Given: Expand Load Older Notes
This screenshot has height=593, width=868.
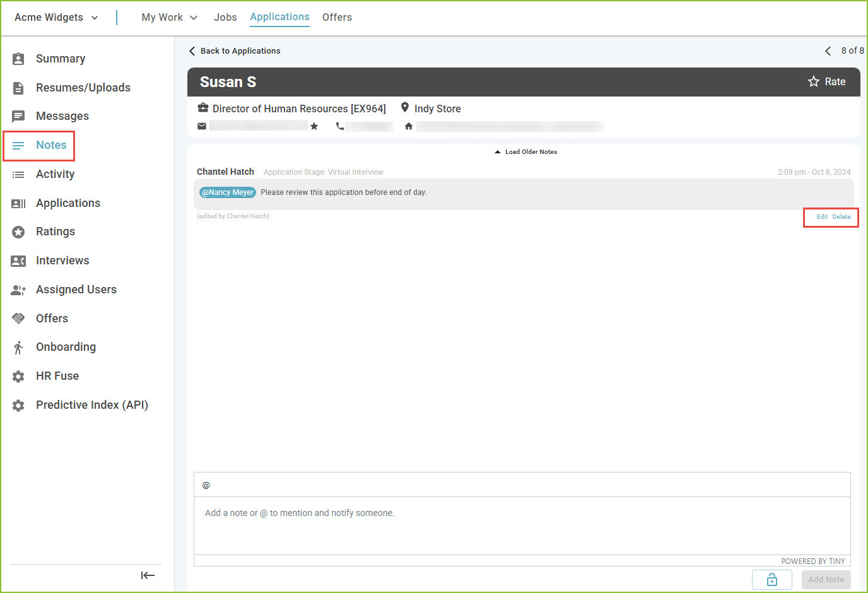Looking at the screenshot, I should tap(525, 152).
